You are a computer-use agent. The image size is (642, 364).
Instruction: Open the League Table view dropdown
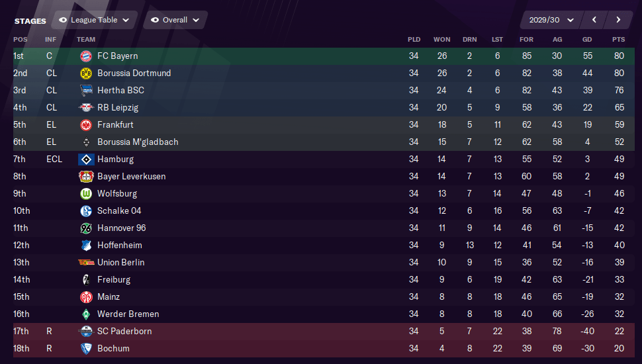pos(95,20)
